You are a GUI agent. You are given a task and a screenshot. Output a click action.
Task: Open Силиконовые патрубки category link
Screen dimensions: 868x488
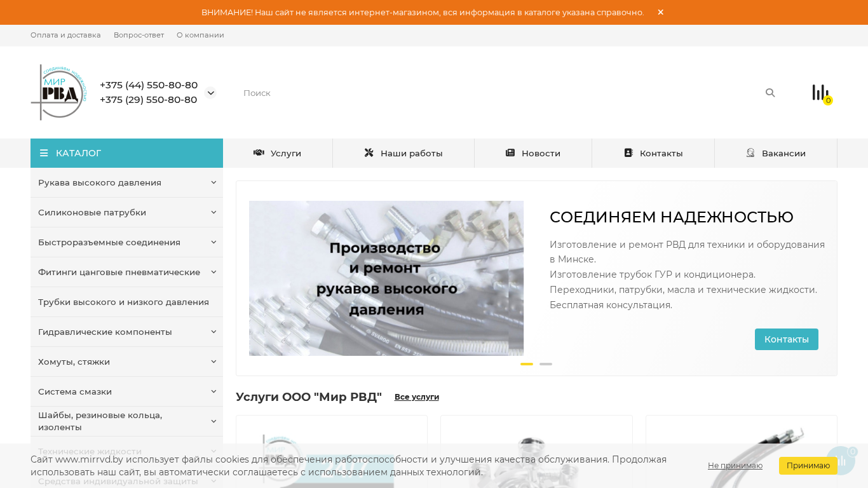[92, 212]
